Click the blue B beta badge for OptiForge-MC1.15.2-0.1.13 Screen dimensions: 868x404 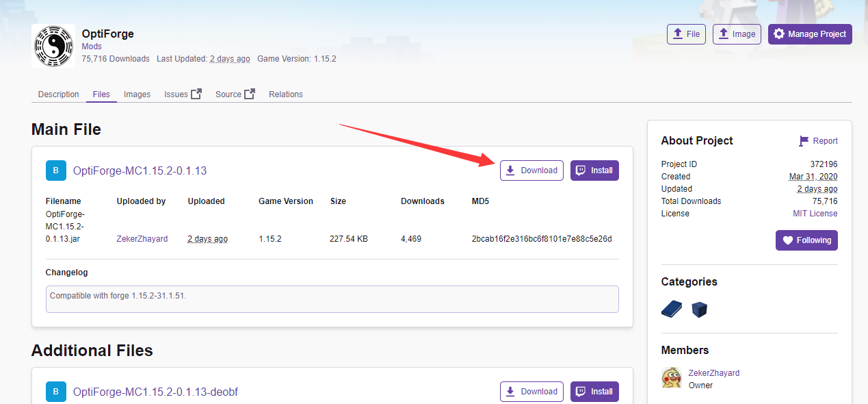tap(56, 171)
